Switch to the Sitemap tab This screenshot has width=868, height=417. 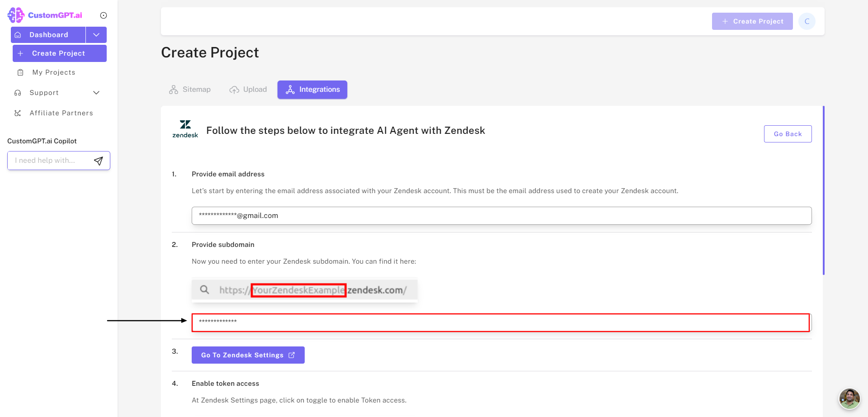[190, 90]
